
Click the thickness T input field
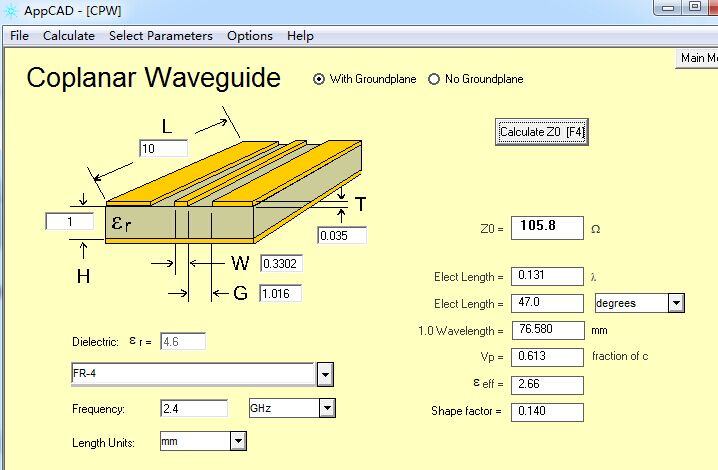(x=342, y=235)
